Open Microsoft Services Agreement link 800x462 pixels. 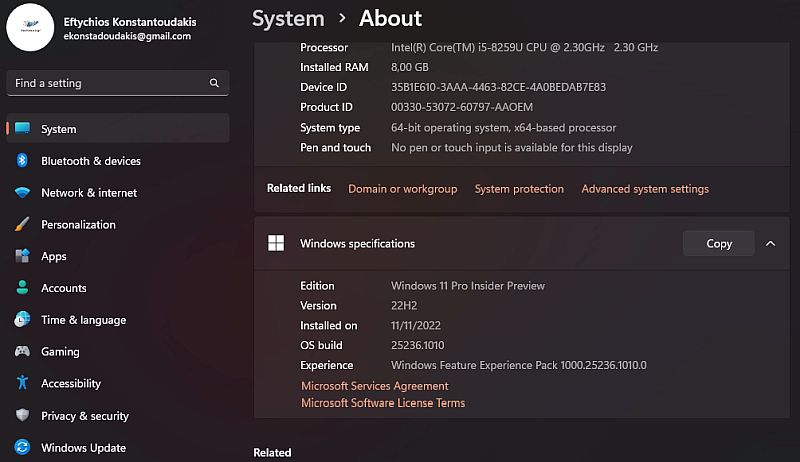click(x=374, y=386)
